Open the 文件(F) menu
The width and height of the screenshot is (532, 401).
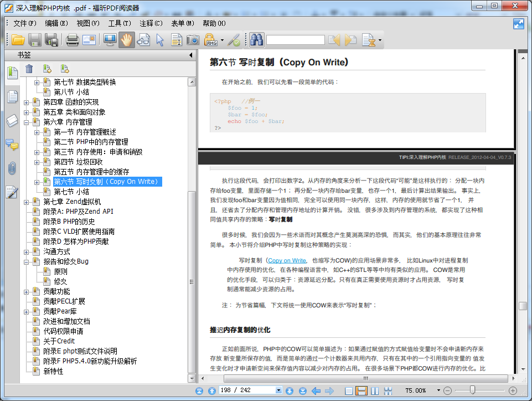(25, 23)
